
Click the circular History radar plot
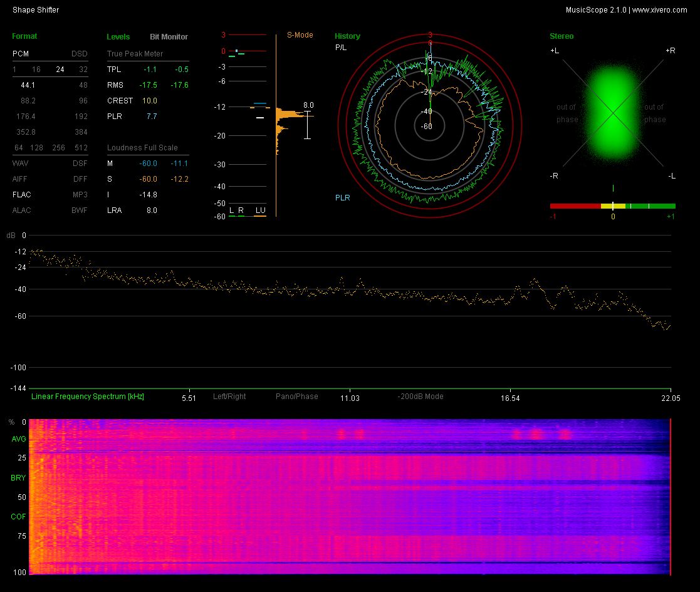[x=429, y=126]
